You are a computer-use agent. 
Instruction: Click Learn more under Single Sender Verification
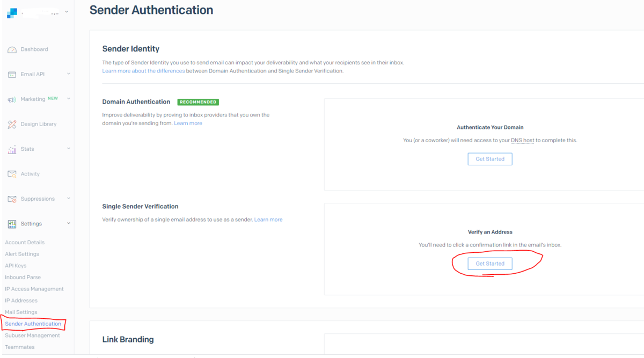coord(268,220)
